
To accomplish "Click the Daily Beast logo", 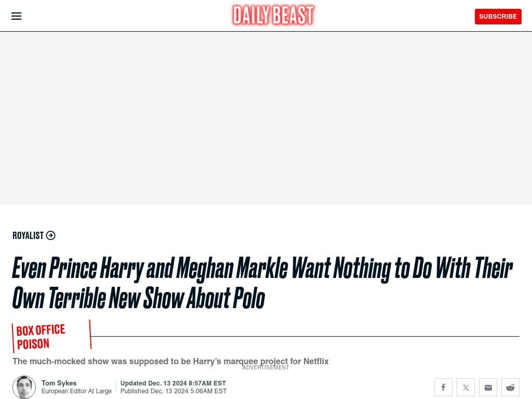I will point(273,15).
